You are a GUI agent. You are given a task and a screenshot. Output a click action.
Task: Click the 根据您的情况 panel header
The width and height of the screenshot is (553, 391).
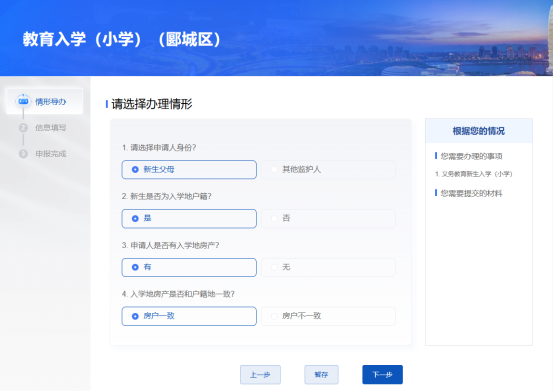[479, 131]
